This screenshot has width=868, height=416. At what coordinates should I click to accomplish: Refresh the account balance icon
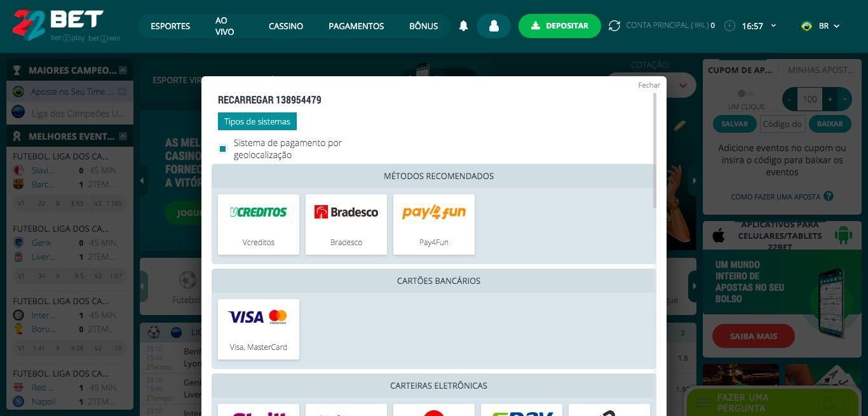click(x=614, y=26)
